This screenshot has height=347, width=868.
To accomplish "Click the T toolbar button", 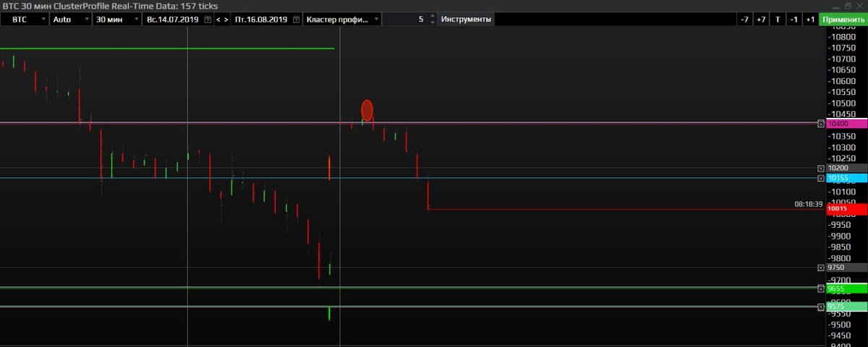I will click(x=778, y=20).
